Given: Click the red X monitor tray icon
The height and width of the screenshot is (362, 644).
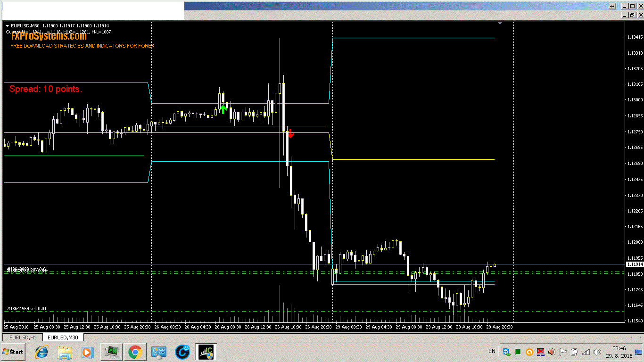Looking at the screenshot, I should tap(541, 352).
